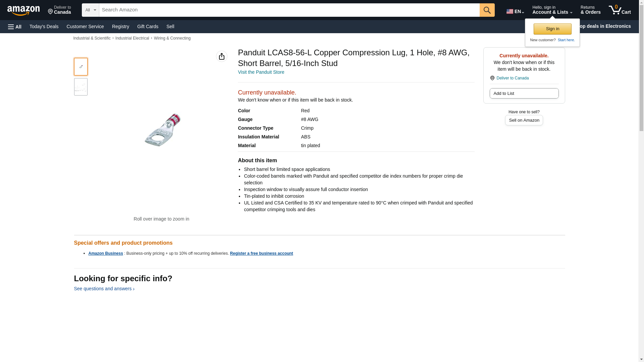
Task: Expand the Account & Lists dropdown
Action: click(552, 10)
